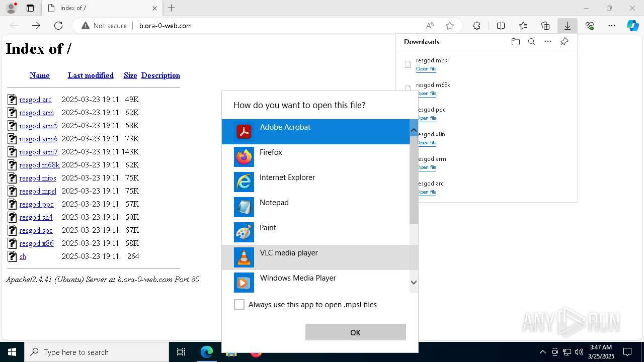Choose Paint in the open-with list
This screenshot has height=362, width=644.
click(x=316, y=232)
